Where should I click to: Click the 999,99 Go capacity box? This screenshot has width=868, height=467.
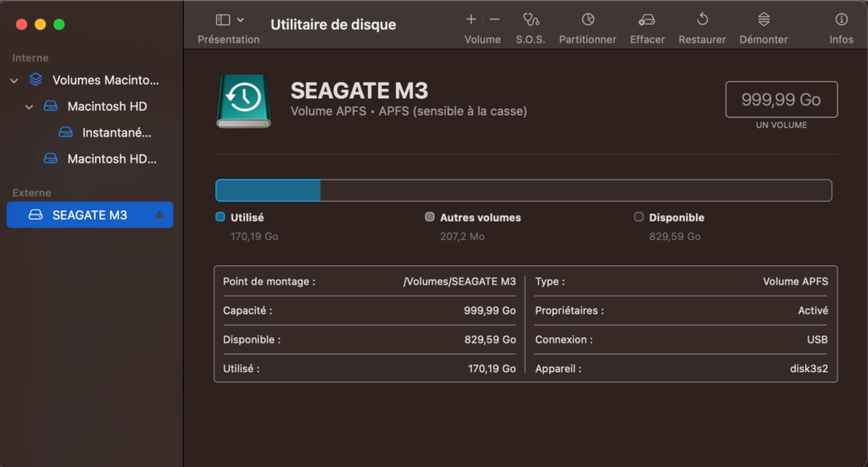coord(781,100)
